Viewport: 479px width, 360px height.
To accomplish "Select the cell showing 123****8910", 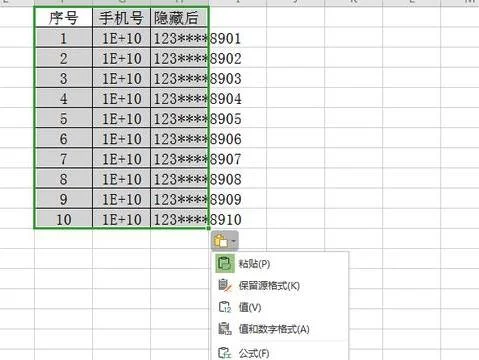I will pyautogui.click(x=180, y=219).
